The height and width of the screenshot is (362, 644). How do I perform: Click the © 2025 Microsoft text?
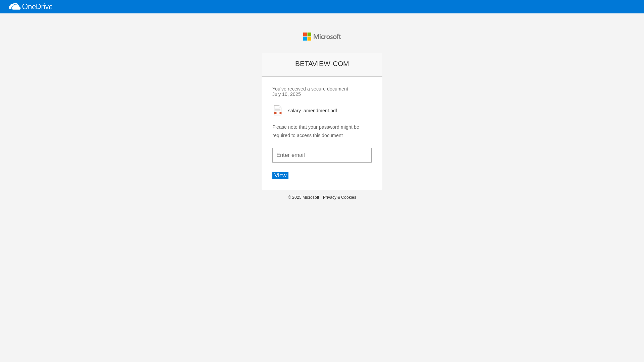click(304, 197)
